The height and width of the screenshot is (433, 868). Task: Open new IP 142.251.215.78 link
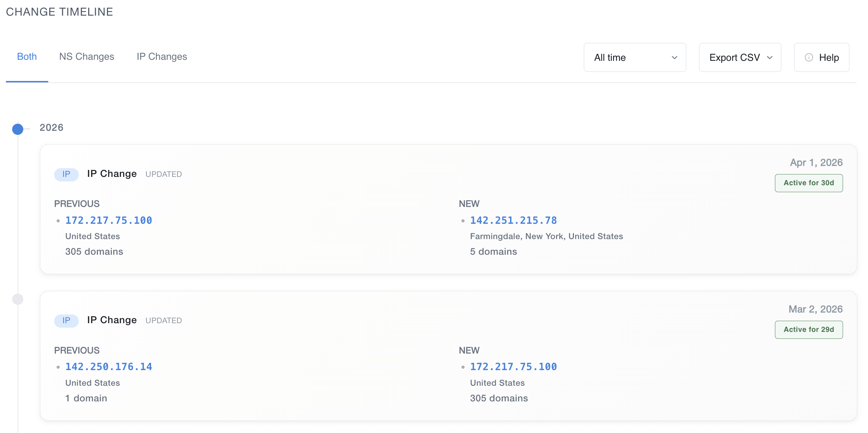coord(514,220)
